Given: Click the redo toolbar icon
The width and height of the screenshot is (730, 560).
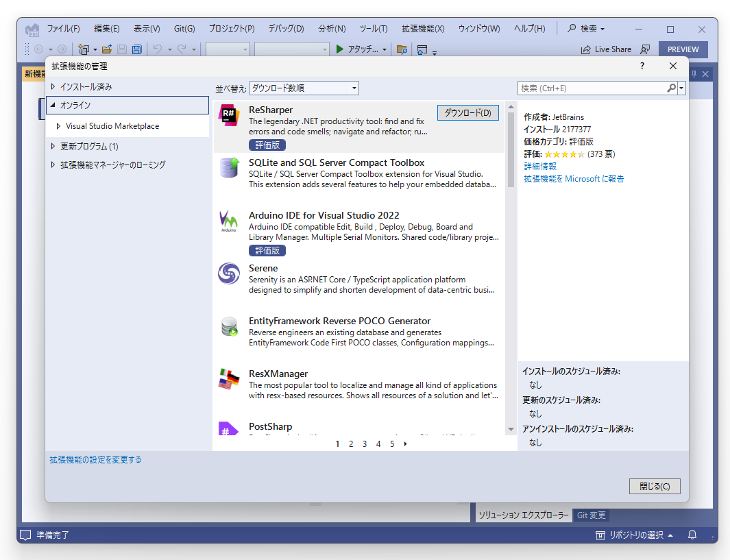Looking at the screenshot, I should 182,49.
